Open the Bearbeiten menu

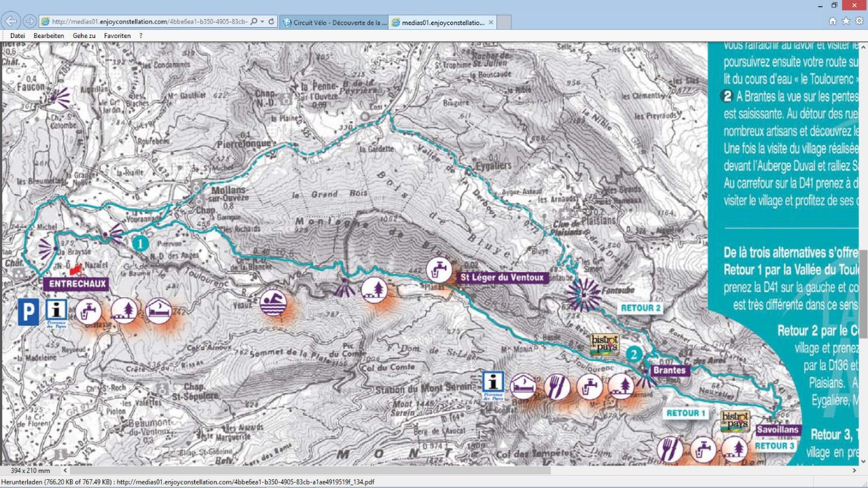coord(49,35)
